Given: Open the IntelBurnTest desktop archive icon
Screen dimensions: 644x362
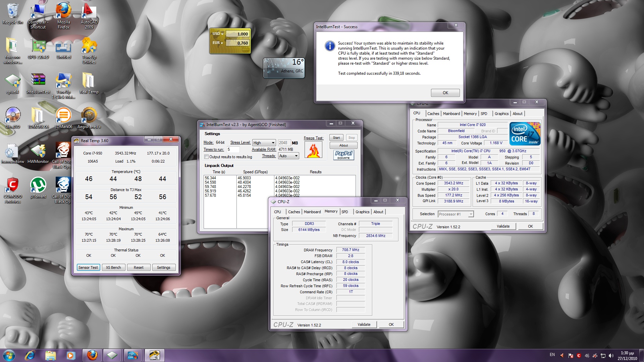Looking at the screenshot, I should (x=38, y=84).
